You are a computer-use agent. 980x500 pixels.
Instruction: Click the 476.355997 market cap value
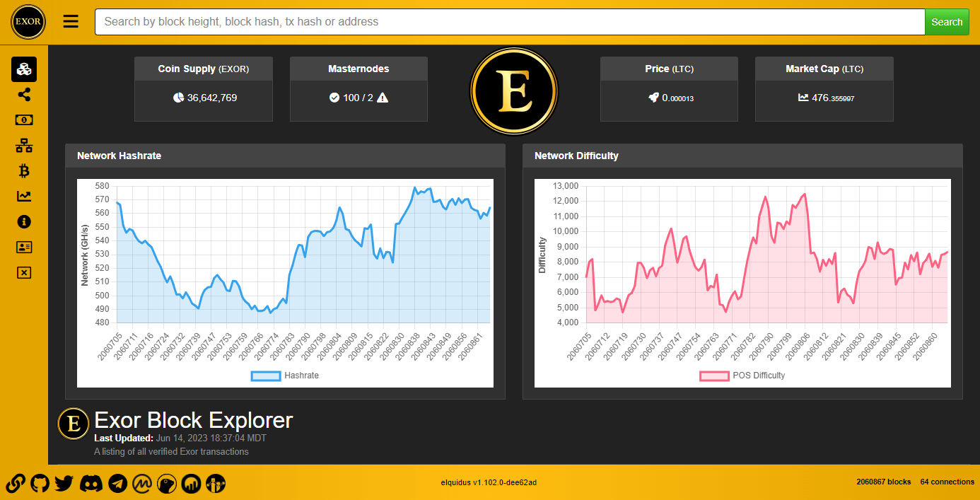click(x=833, y=98)
